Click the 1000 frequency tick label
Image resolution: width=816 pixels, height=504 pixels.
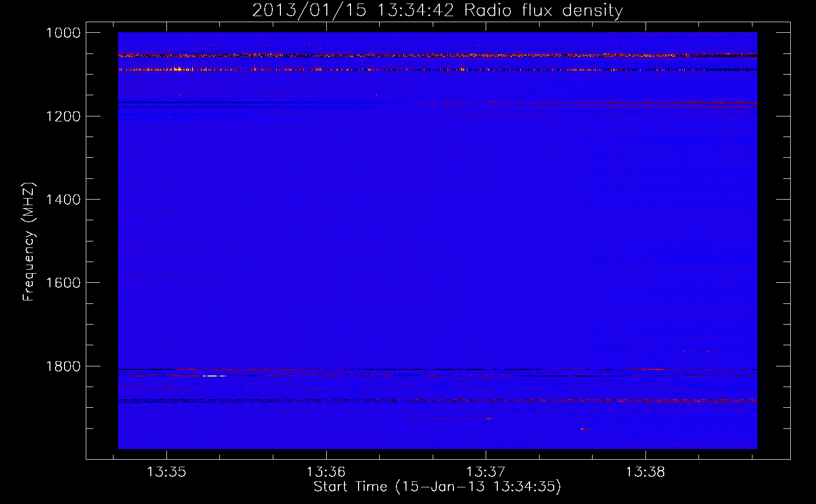63,33
